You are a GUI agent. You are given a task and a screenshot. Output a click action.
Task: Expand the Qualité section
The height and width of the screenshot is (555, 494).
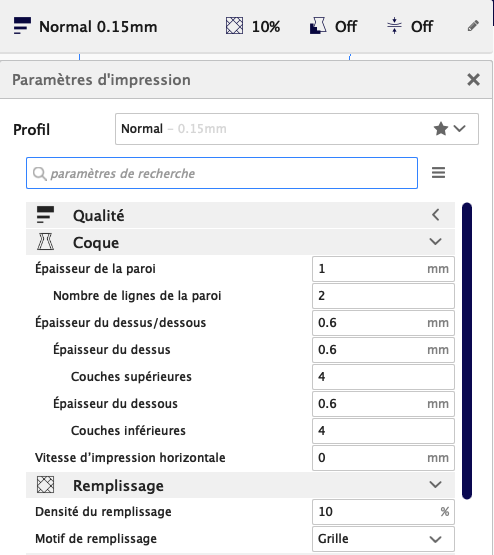click(435, 215)
